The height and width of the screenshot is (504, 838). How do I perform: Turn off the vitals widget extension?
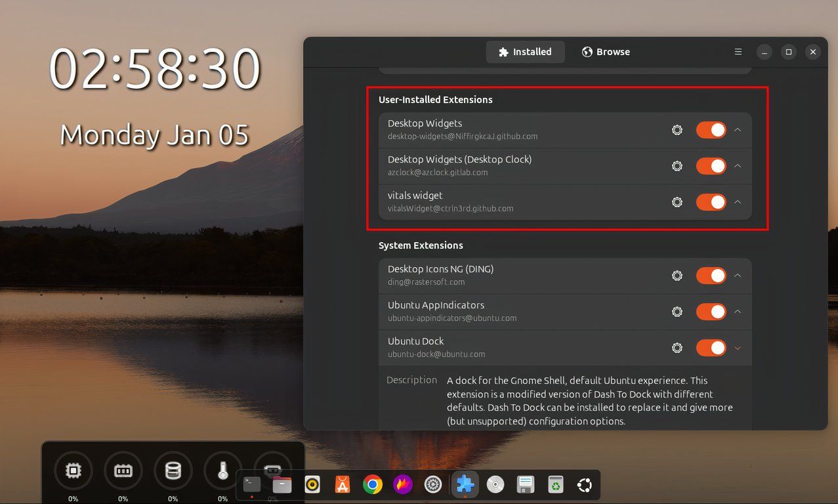point(711,202)
